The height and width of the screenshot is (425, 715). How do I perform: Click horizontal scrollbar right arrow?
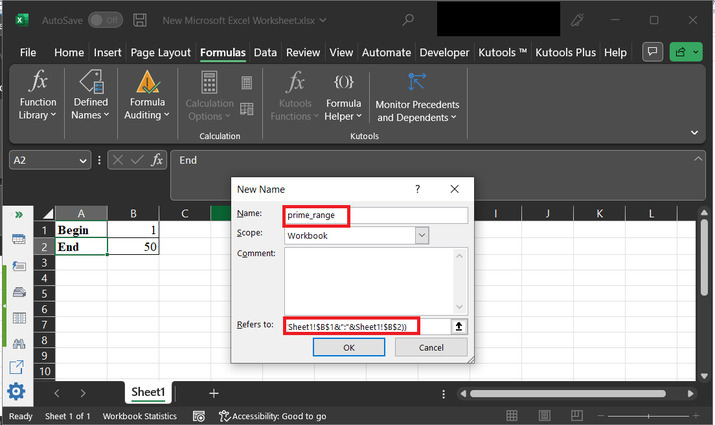coord(690,393)
